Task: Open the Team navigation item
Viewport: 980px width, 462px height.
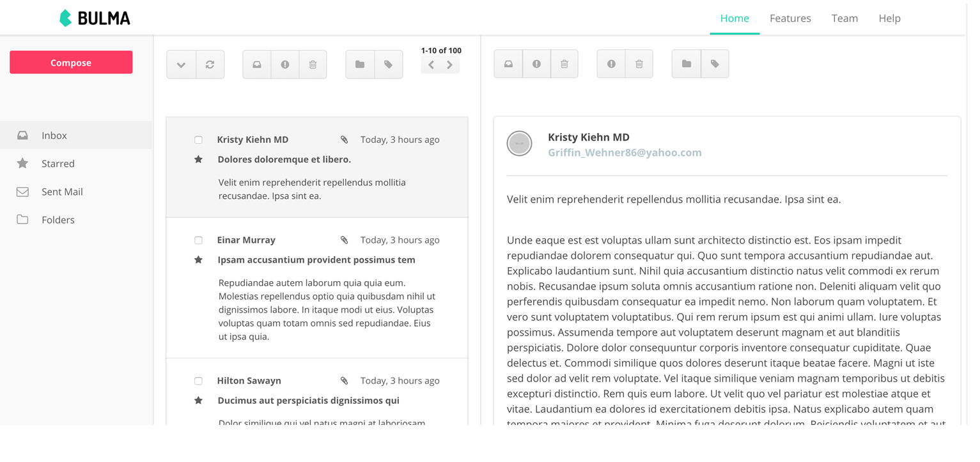Action: tap(844, 18)
